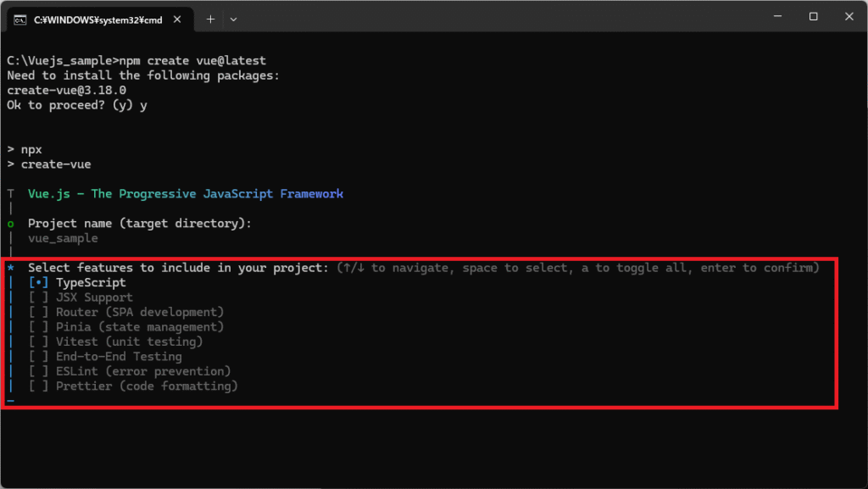Enable the ESLint error prevention checkbox

(39, 371)
